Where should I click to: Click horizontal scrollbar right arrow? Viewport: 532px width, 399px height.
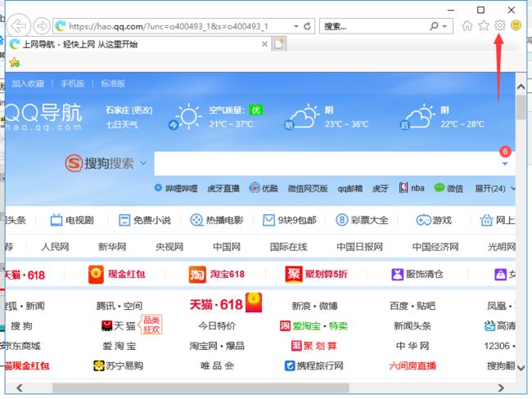(x=501, y=388)
